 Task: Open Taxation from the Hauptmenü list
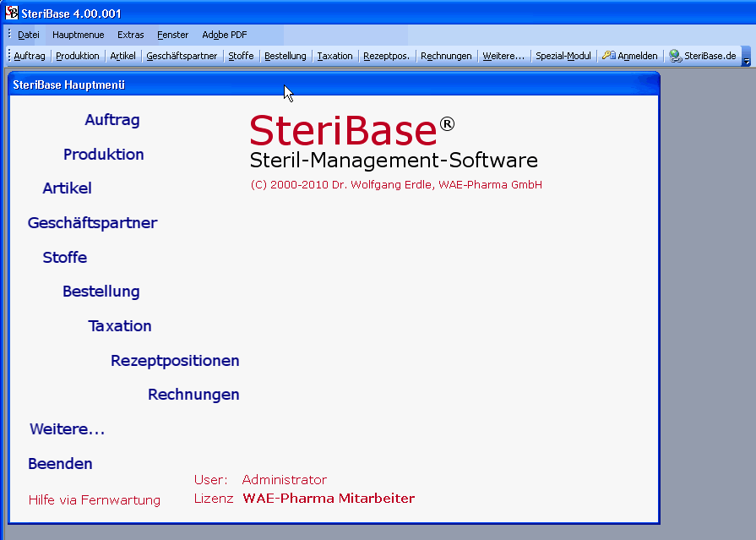coord(120,326)
